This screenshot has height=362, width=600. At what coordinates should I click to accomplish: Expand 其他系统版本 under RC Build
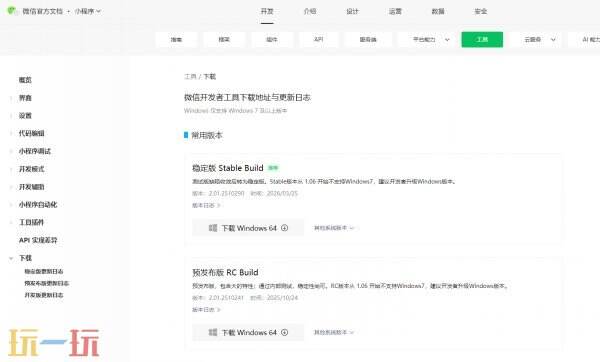point(334,333)
